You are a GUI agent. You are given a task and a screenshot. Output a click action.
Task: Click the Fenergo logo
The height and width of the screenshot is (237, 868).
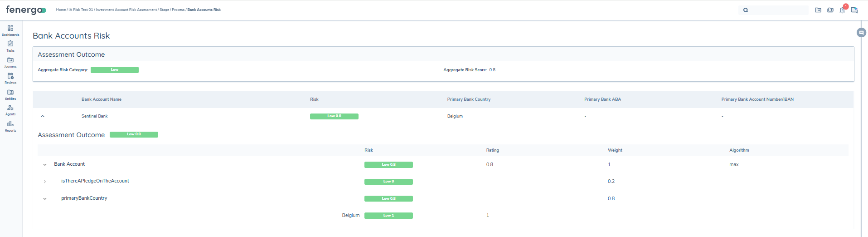click(x=26, y=10)
